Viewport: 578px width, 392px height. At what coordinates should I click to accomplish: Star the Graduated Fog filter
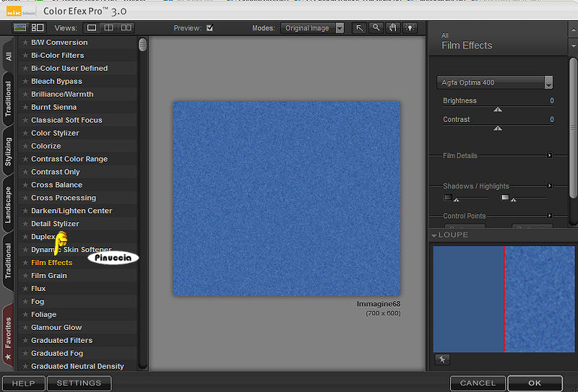point(25,353)
